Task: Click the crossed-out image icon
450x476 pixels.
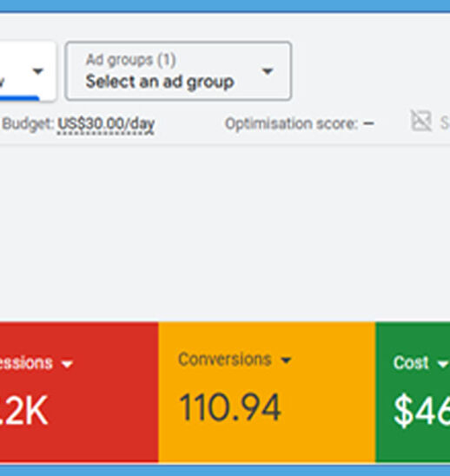Action: tap(421, 121)
